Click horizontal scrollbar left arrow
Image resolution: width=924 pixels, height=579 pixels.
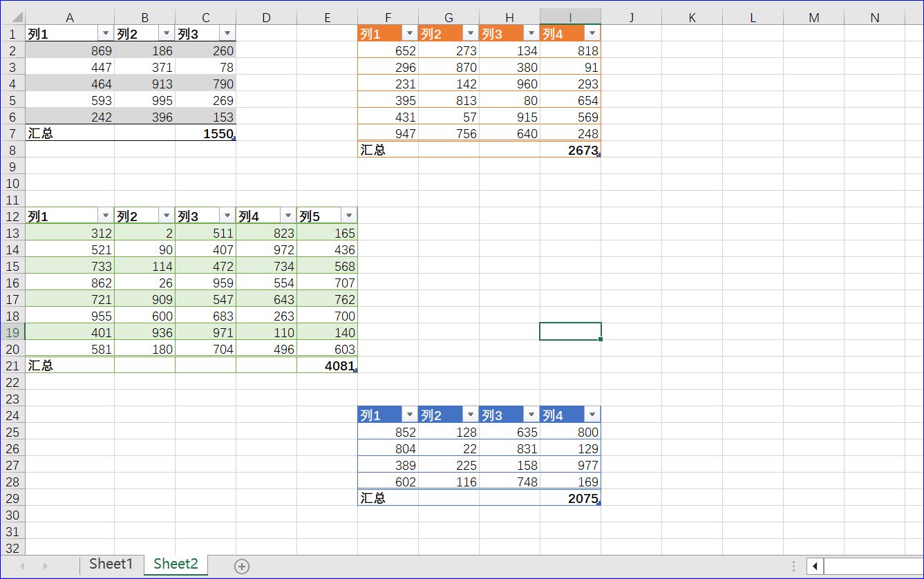point(815,567)
